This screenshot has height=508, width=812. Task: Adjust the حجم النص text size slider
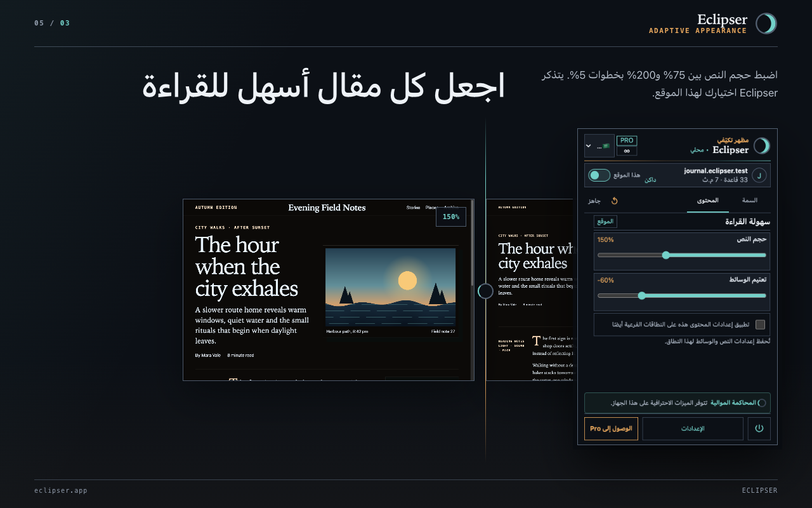[682, 255]
